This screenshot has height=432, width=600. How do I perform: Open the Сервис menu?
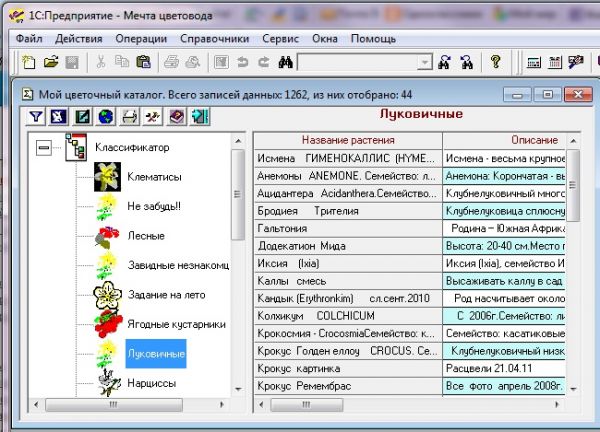(280, 39)
